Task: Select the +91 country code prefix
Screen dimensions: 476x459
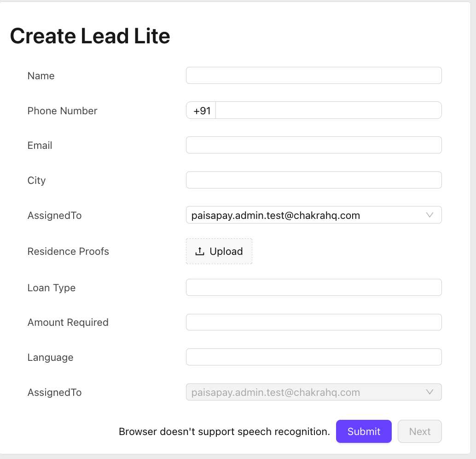Action: click(x=202, y=111)
